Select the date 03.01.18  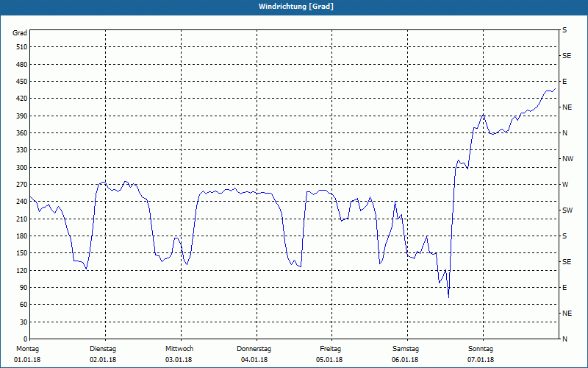pyautogui.click(x=179, y=360)
